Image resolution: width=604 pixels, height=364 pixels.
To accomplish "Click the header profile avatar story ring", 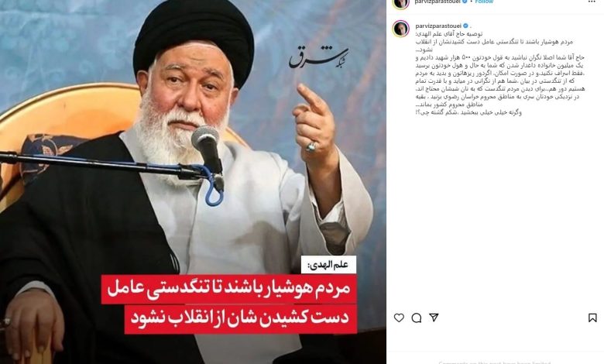I will click(x=400, y=3).
